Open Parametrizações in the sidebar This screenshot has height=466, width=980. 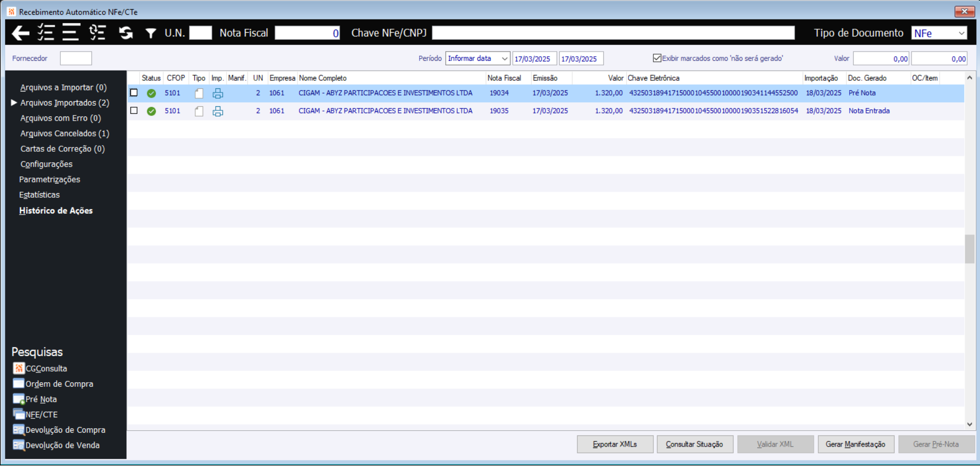coord(50,179)
